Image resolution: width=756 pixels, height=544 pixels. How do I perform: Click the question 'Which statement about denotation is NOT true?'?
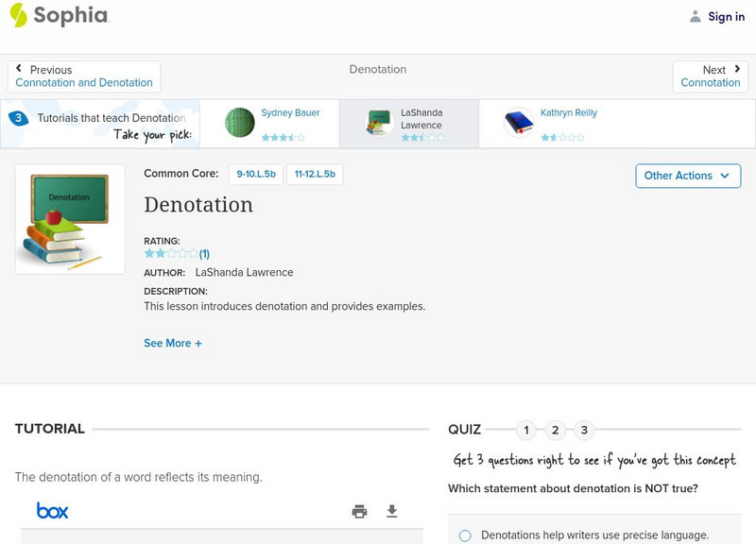[573, 488]
